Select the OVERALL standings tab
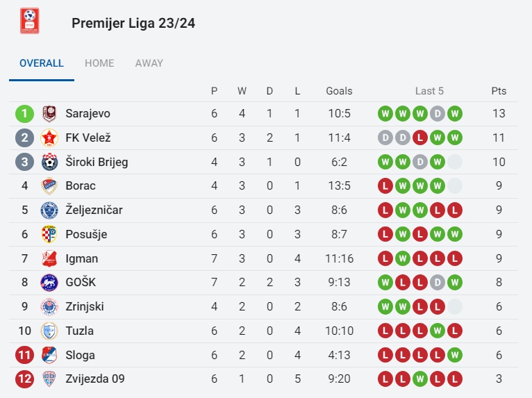Image resolution: width=532 pixels, height=398 pixels. tap(42, 63)
